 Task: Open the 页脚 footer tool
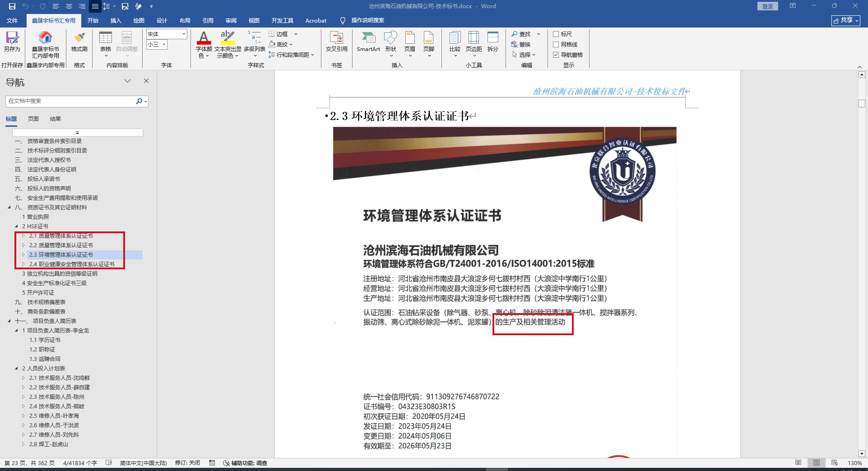[429, 44]
